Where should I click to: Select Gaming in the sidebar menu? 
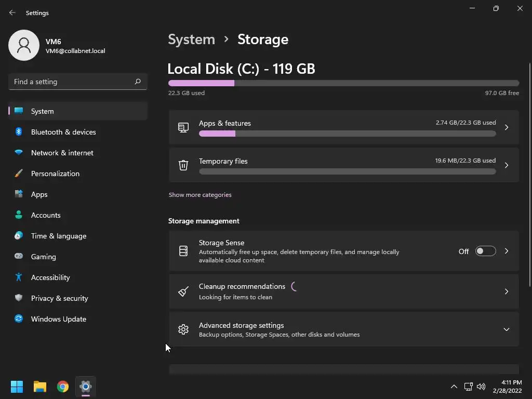[x=43, y=257]
